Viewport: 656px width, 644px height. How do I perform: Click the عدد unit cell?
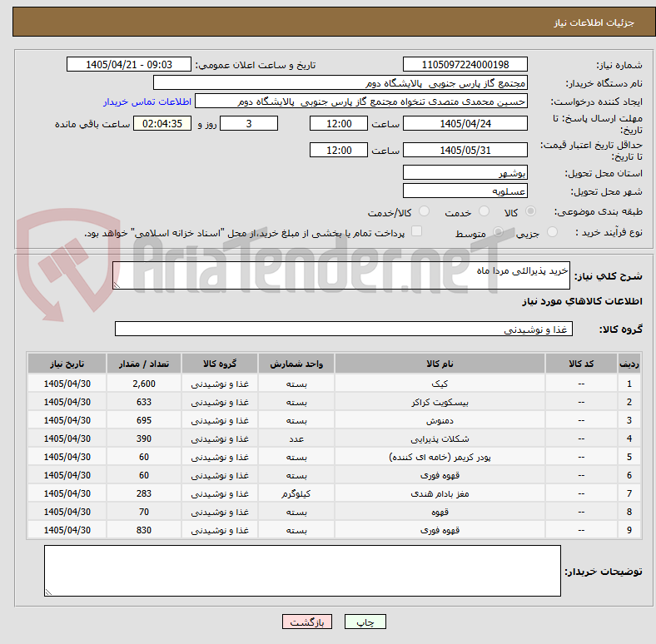[296, 438]
